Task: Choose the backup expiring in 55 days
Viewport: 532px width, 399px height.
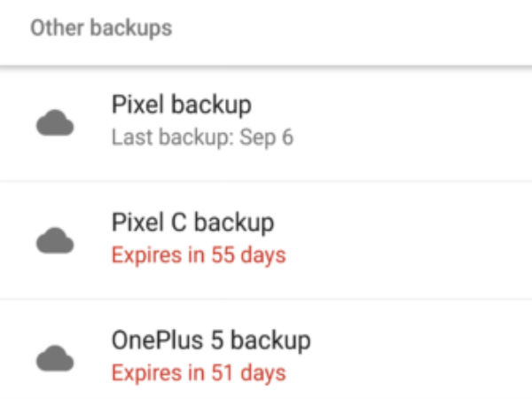Action: pos(266,240)
